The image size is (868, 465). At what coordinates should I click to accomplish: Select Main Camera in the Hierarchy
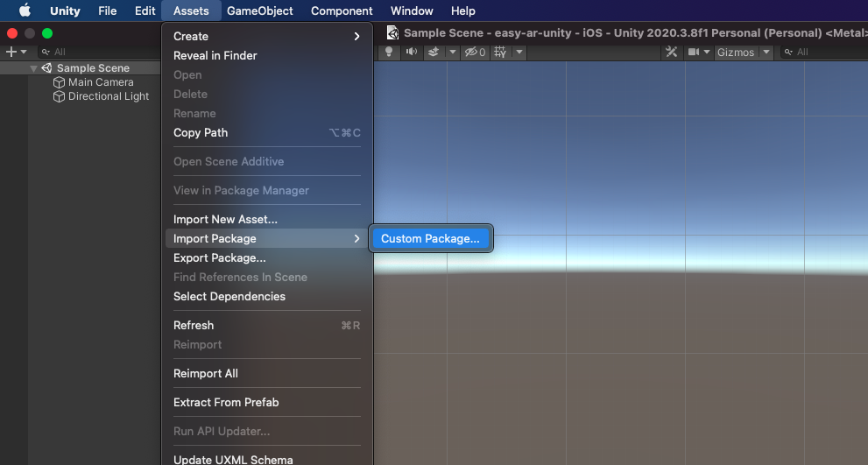101,82
